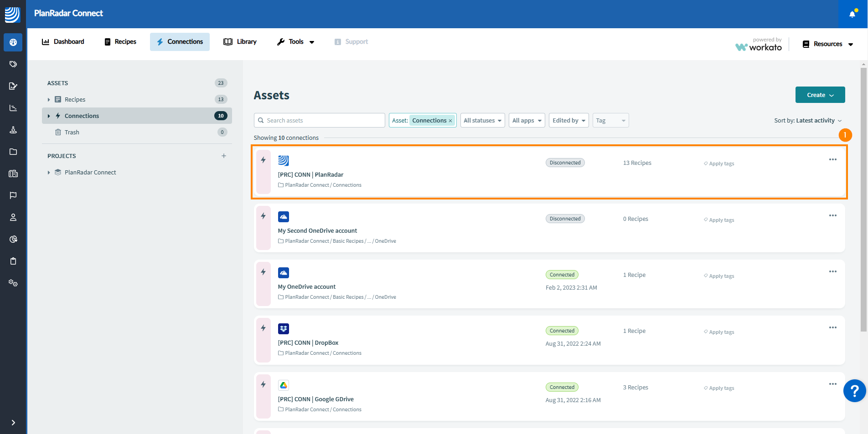Open the more options menu for PlanRadar connection
The height and width of the screenshot is (434, 868).
[x=832, y=159]
